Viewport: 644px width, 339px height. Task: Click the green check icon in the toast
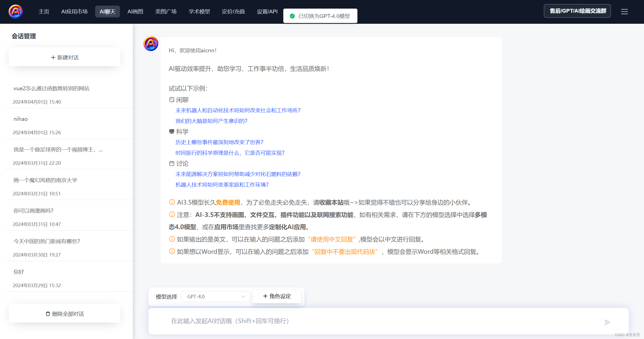click(x=292, y=16)
